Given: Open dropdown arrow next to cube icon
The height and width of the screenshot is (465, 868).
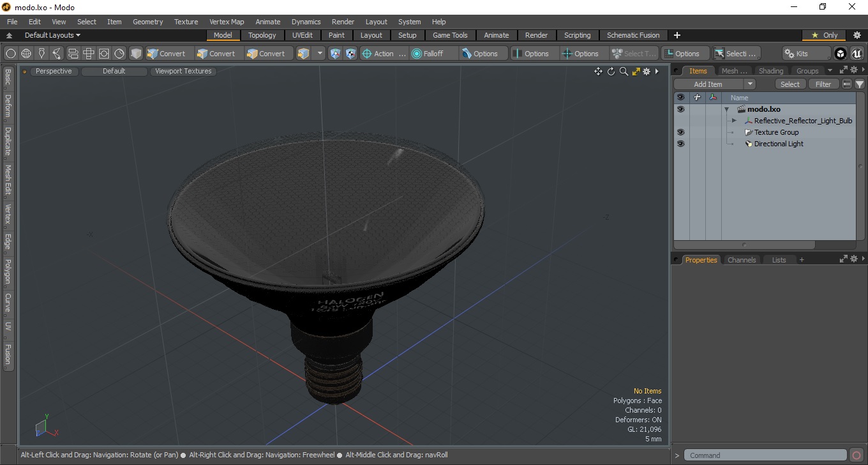Looking at the screenshot, I should (320, 54).
